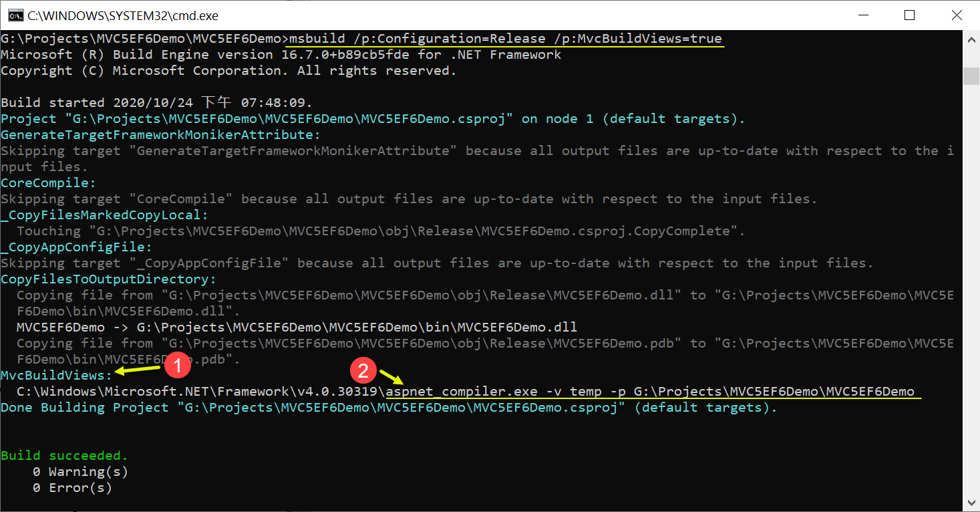This screenshot has width=980, height=512.
Task: Click the "Build started 2020/10/24" line
Action: click(157, 103)
